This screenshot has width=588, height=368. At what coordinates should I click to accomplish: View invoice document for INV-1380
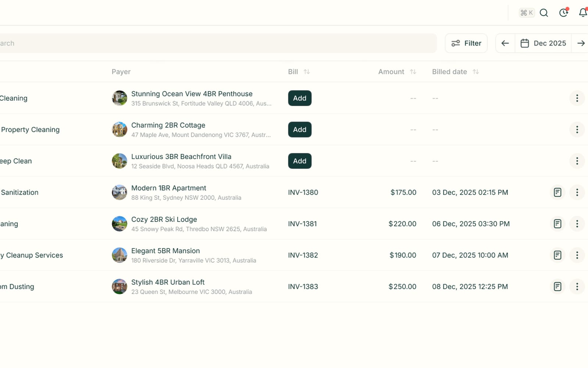tap(557, 192)
